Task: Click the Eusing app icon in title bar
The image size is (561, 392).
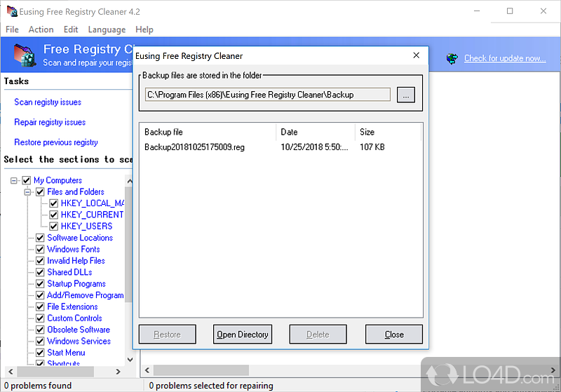Action: (x=12, y=11)
